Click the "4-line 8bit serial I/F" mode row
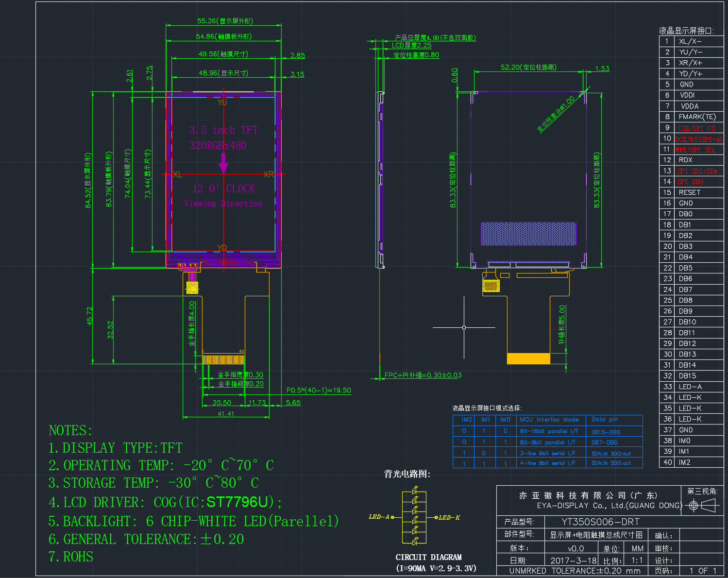The width and height of the screenshot is (728, 578). coord(548,463)
